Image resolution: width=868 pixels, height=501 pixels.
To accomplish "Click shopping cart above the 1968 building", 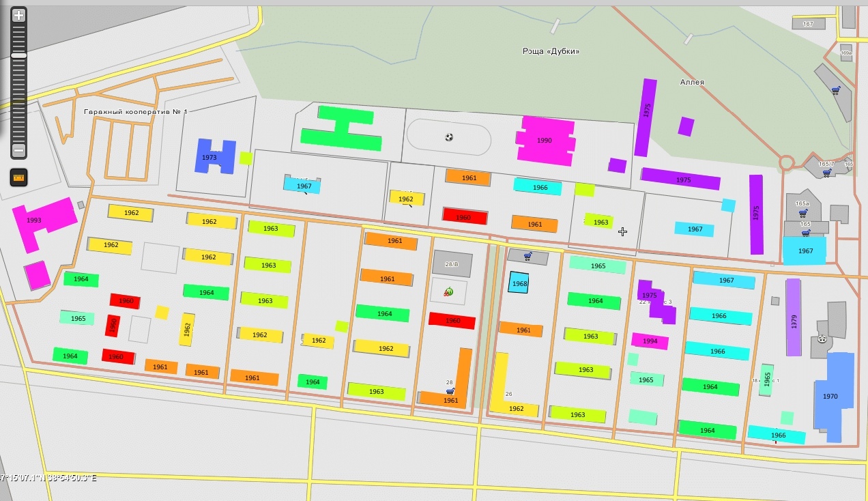I will (x=527, y=257).
